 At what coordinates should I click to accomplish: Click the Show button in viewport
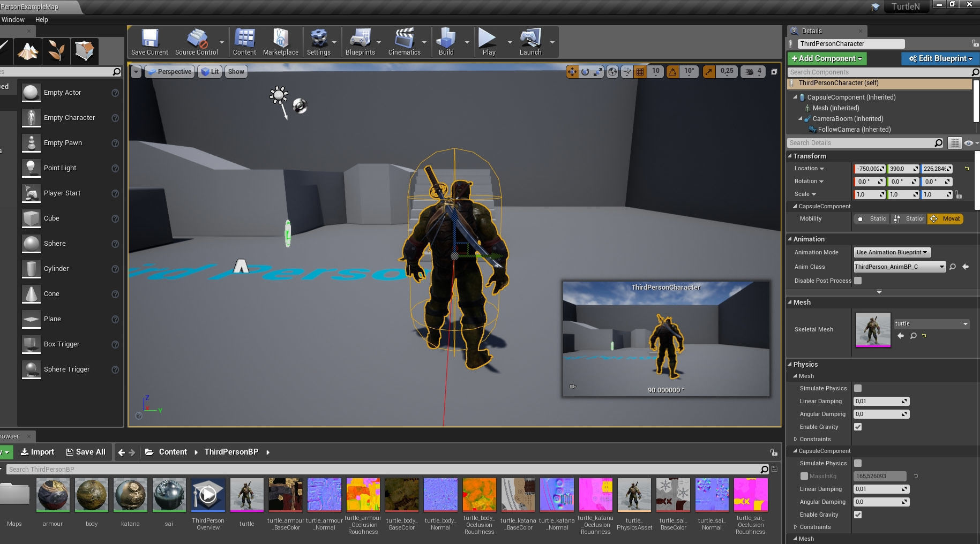(x=236, y=72)
